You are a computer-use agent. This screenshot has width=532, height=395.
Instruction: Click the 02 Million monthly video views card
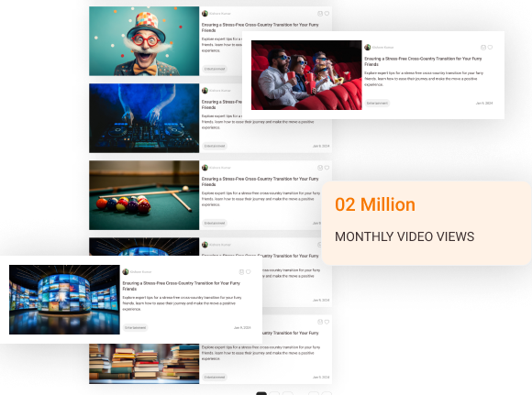point(427,223)
